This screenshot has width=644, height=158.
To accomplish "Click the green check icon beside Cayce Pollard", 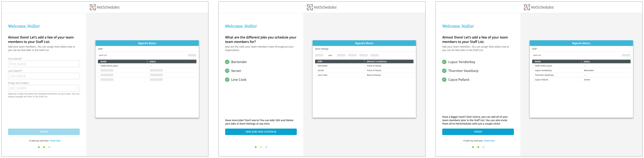I will [x=444, y=80].
